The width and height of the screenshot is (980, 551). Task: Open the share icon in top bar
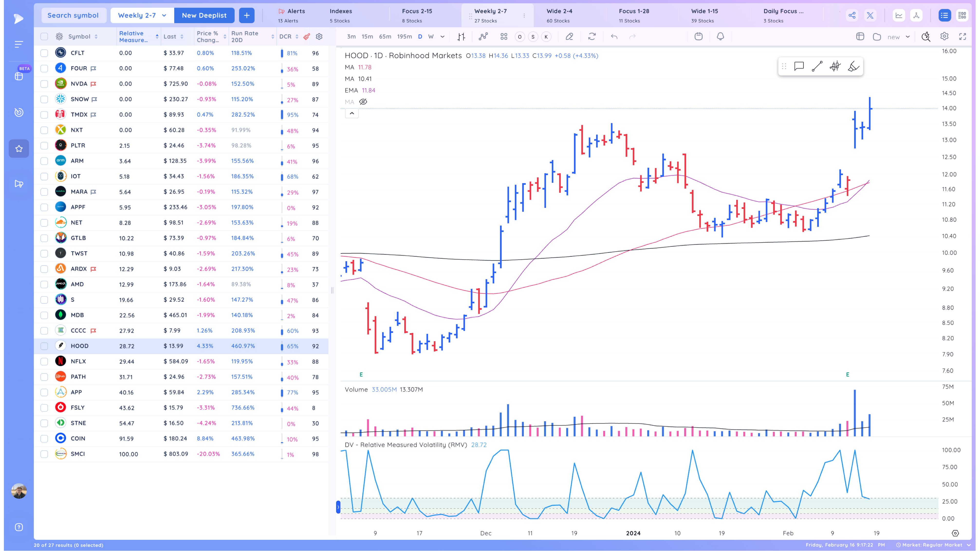pyautogui.click(x=852, y=15)
